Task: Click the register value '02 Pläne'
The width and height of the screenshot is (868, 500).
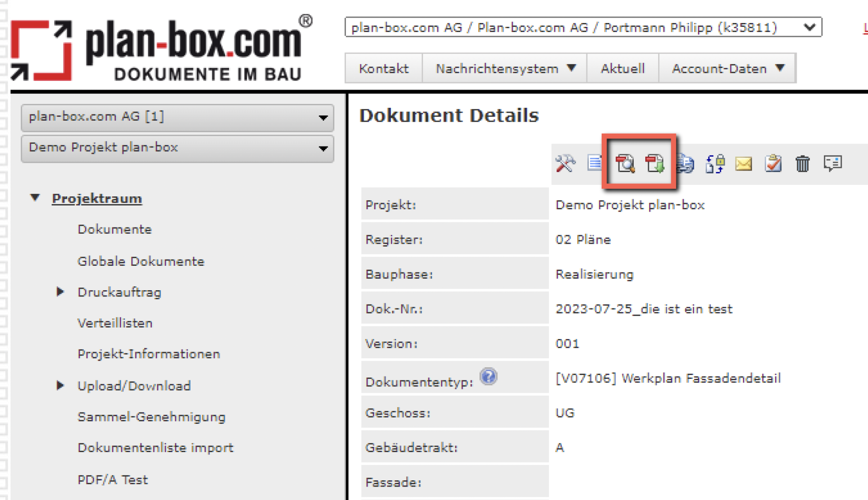Action: (x=583, y=239)
